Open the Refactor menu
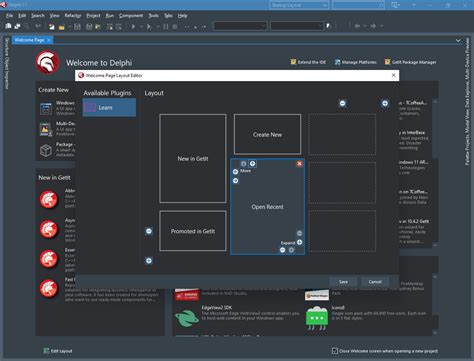This screenshot has height=361, width=474. click(73, 16)
